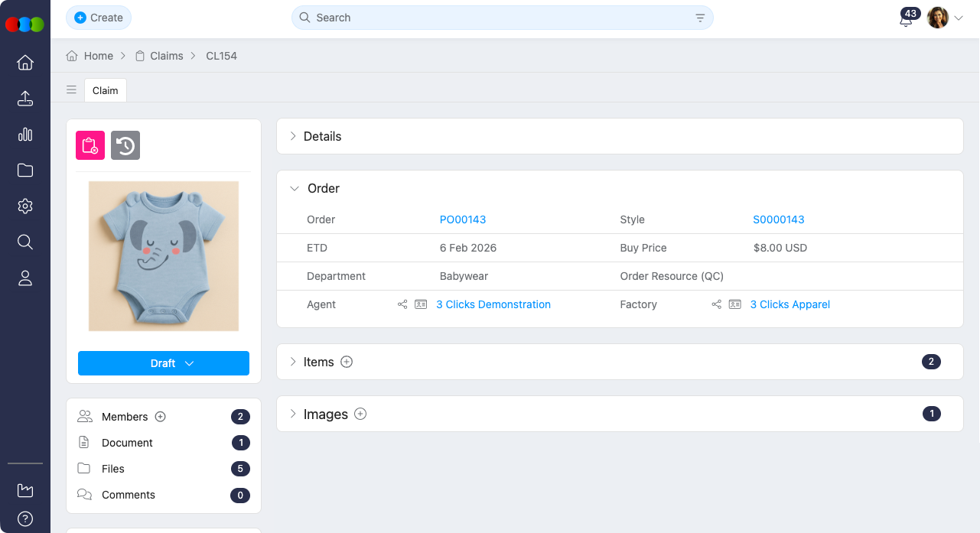Open search filters with the filter icon
Screen dimensions: 980x533
coord(699,17)
